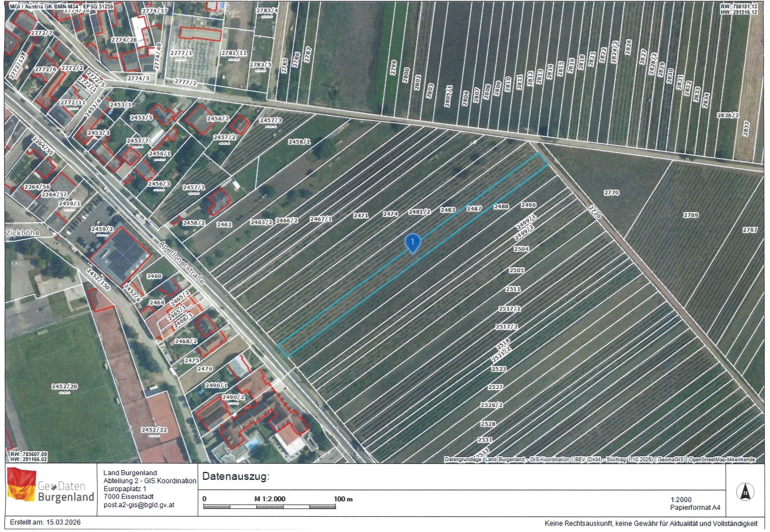
Task: Select parcel label 2531
Action: pos(485,440)
